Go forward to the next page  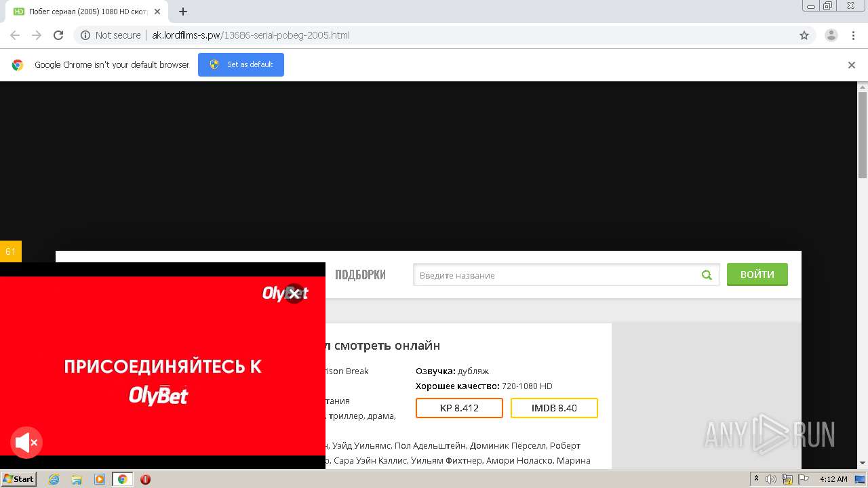point(37,35)
